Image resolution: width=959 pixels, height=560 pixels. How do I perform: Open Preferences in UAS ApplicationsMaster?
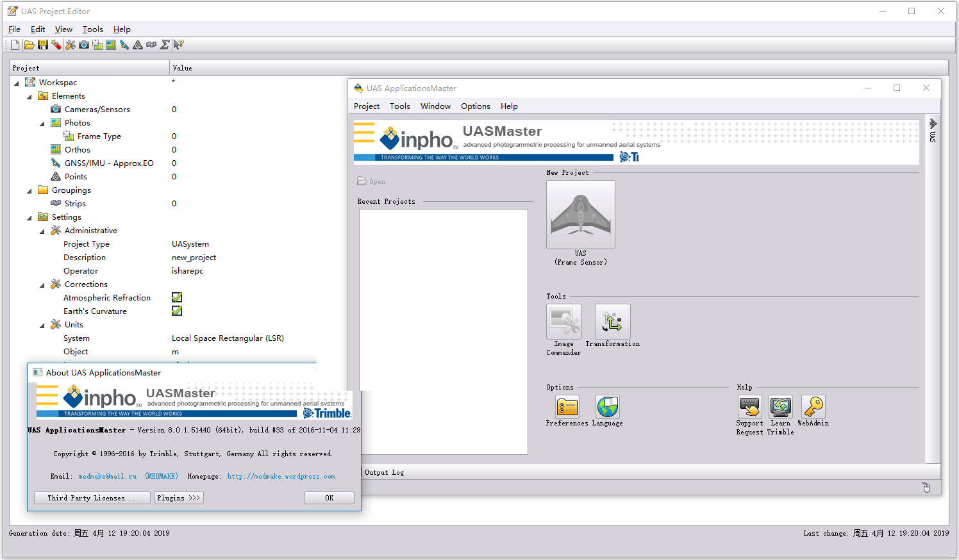tap(567, 407)
